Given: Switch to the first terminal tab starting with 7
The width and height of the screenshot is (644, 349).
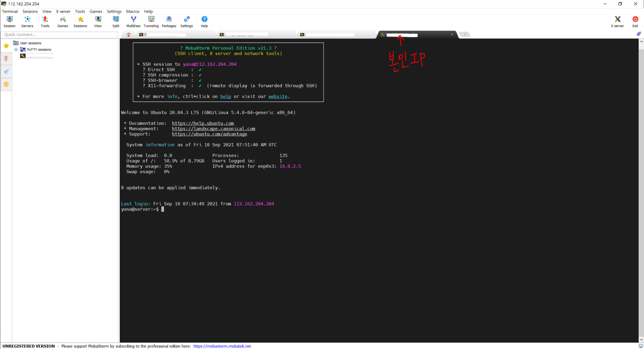Looking at the screenshot, I should pyautogui.click(x=176, y=35).
